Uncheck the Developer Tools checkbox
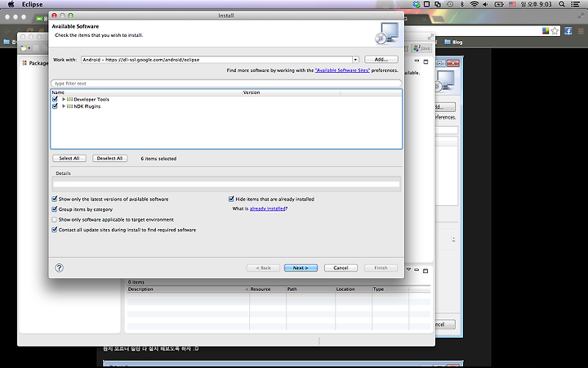588x368 pixels. (x=56, y=99)
